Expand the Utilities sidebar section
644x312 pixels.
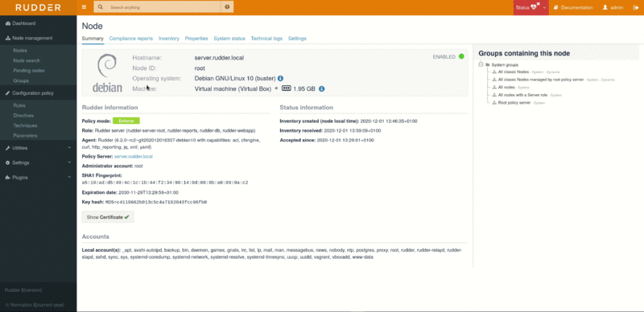coord(38,148)
